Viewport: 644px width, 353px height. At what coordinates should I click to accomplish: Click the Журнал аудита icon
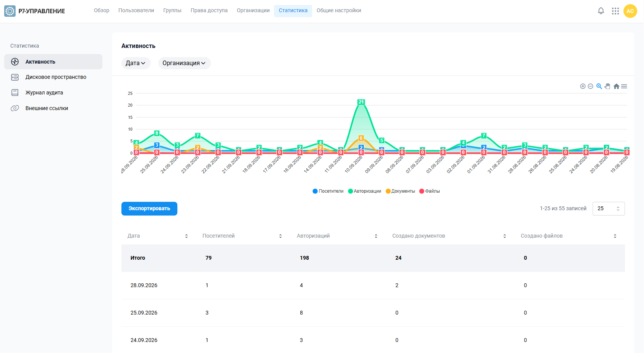(15, 93)
